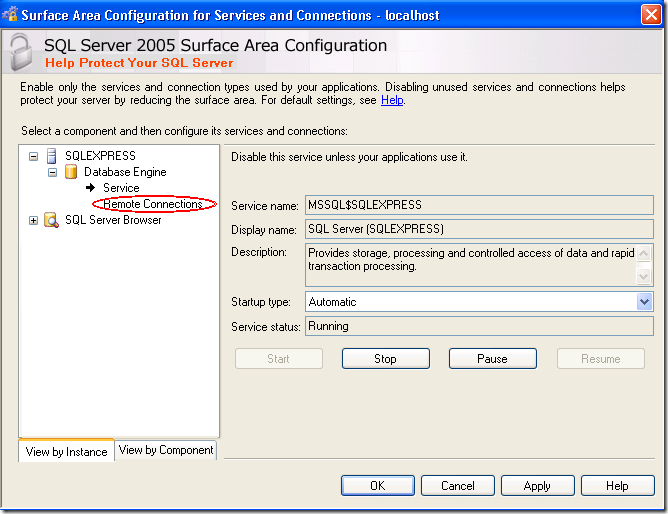Click the 'Startup type:' label
The height and width of the screenshot is (514, 668).
(x=261, y=302)
